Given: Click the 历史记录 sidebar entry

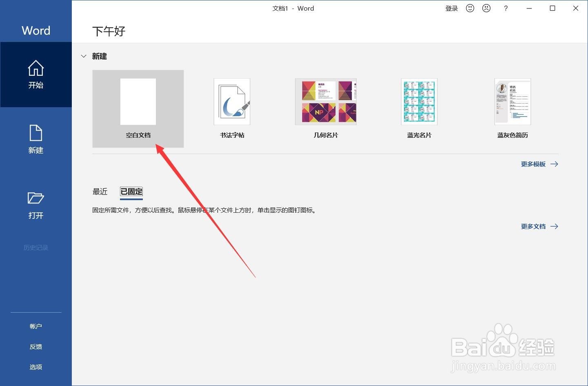Looking at the screenshot, I should coord(36,248).
